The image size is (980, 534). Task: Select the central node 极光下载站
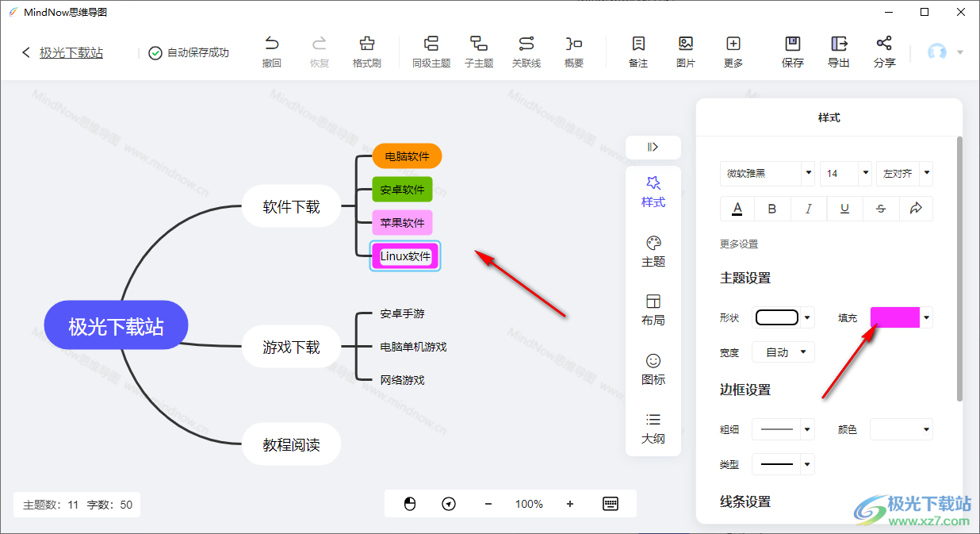[117, 325]
